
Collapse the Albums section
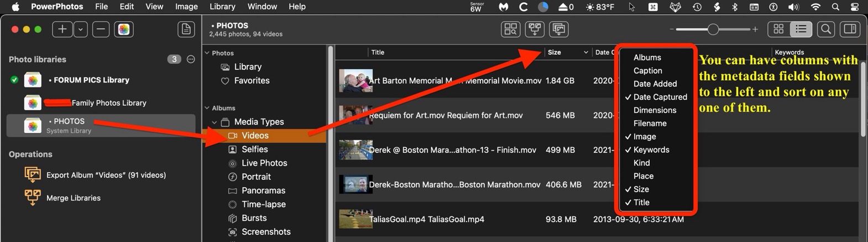[x=207, y=108]
